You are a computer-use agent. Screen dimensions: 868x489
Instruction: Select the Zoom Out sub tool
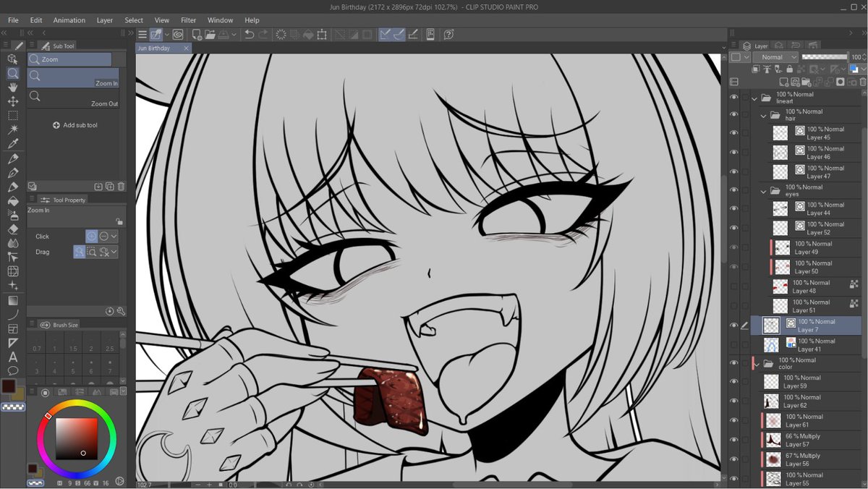[73, 99]
